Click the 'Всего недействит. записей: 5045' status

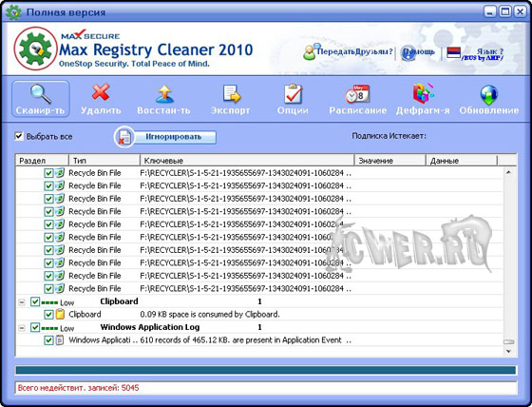tap(78, 388)
